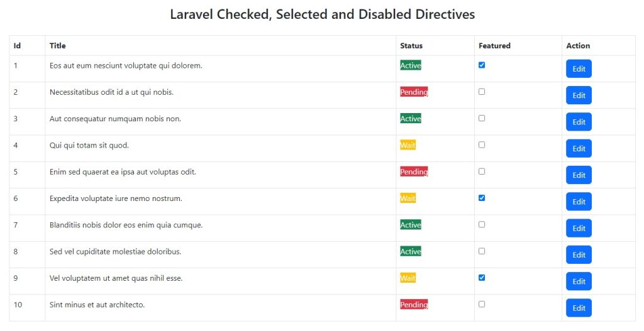Uncheck Featured for row 9
Image resolution: width=644 pixels, height=331 pixels.
click(482, 278)
